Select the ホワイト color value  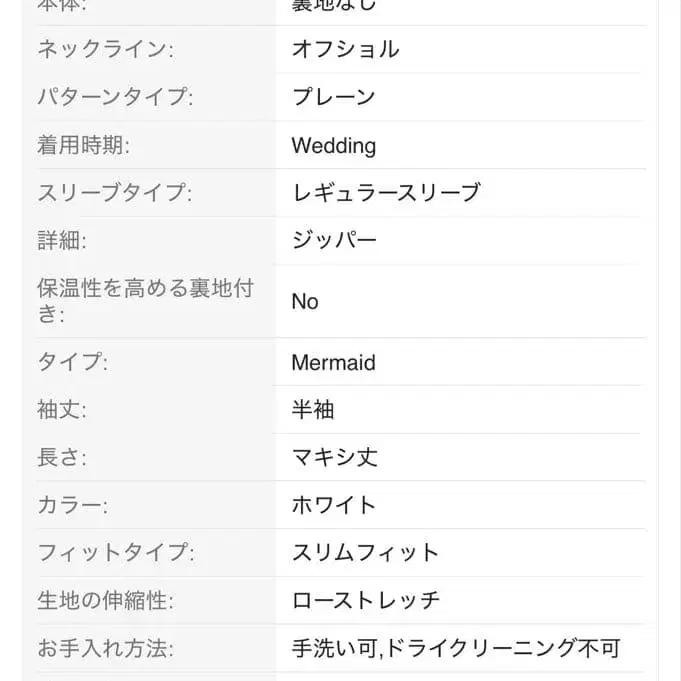tap(334, 505)
